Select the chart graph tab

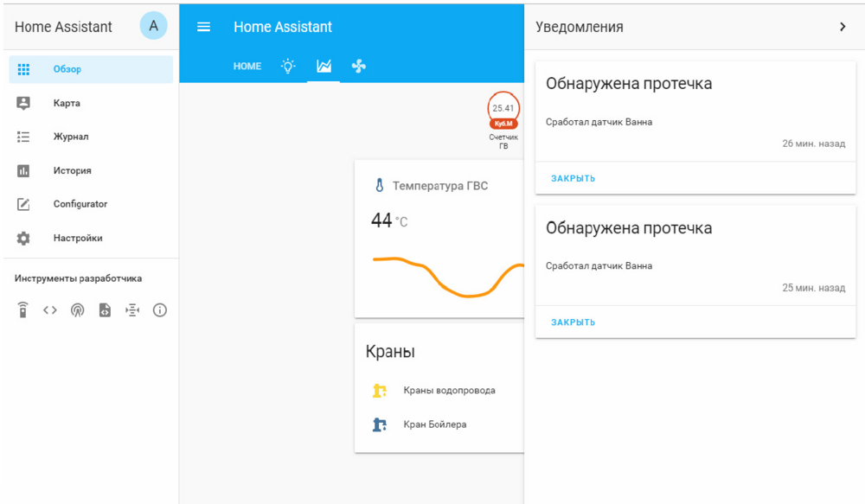click(324, 67)
